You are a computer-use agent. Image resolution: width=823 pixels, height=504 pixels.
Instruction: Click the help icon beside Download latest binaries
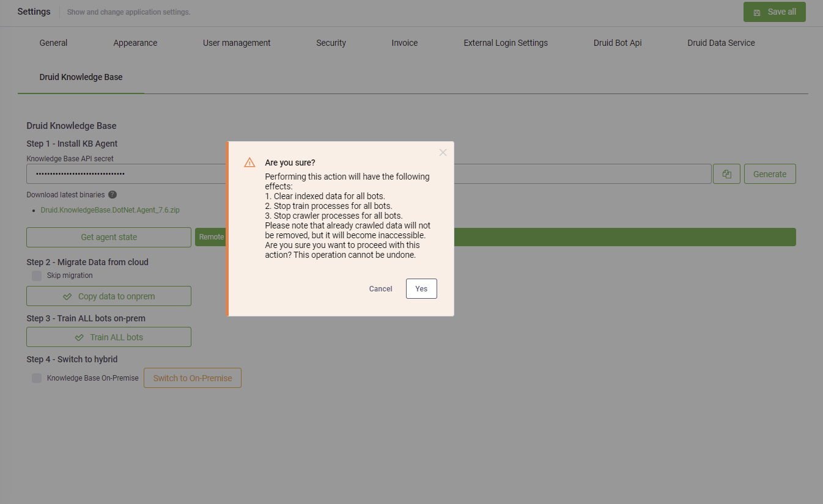coord(113,195)
